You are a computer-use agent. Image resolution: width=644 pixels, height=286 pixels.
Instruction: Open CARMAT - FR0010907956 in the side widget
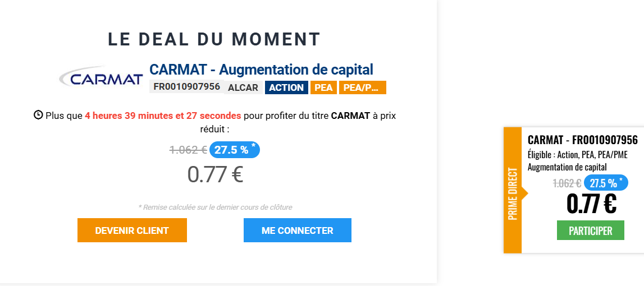(582, 140)
